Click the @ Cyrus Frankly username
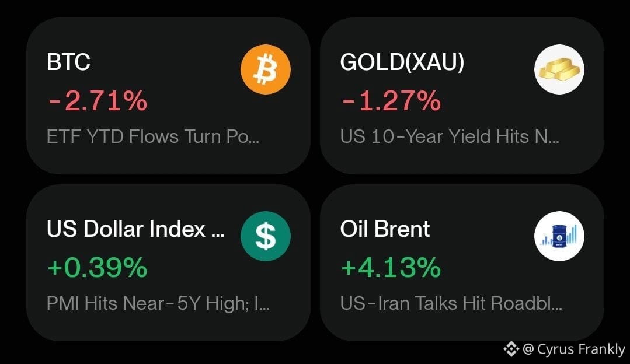This screenshot has width=630, height=364. [574, 349]
